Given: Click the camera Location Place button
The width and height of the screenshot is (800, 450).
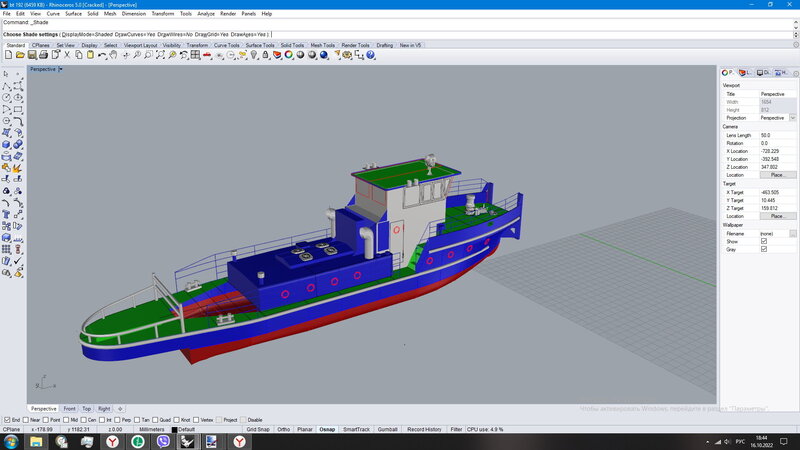Looking at the screenshot, I should (x=778, y=175).
